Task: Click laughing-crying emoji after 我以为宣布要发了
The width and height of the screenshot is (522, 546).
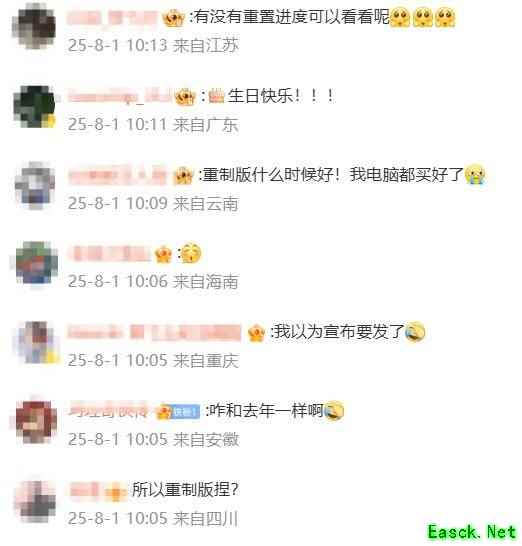Action: (415, 332)
